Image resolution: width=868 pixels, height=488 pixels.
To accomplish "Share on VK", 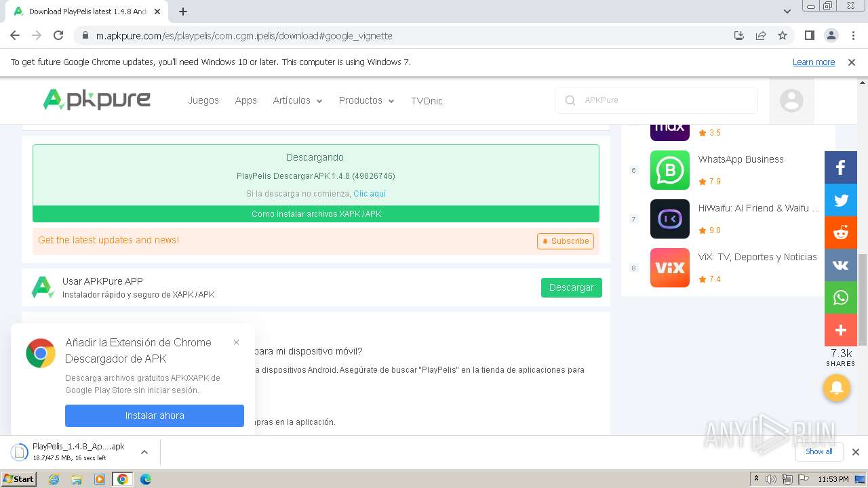I will [841, 265].
